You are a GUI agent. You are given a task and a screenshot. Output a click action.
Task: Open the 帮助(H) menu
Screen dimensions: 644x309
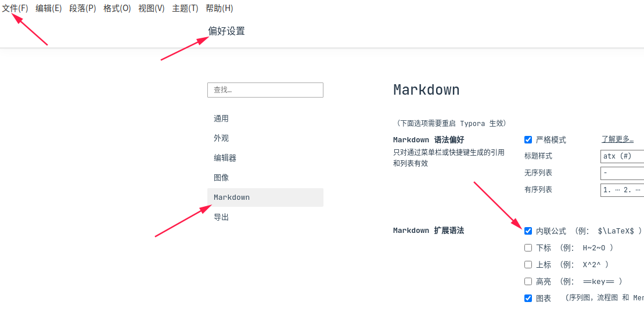point(220,8)
